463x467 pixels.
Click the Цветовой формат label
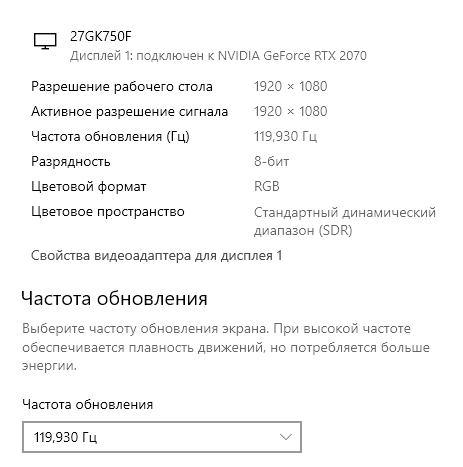[x=89, y=187]
